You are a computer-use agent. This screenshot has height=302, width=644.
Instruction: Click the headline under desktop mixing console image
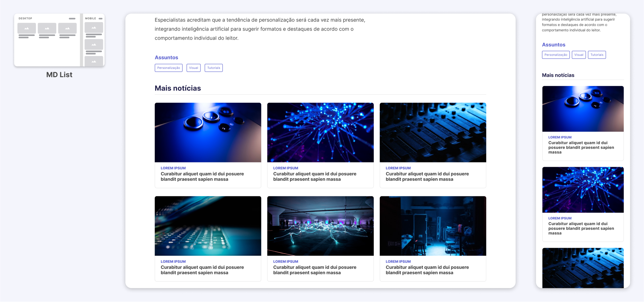pyautogui.click(x=427, y=177)
